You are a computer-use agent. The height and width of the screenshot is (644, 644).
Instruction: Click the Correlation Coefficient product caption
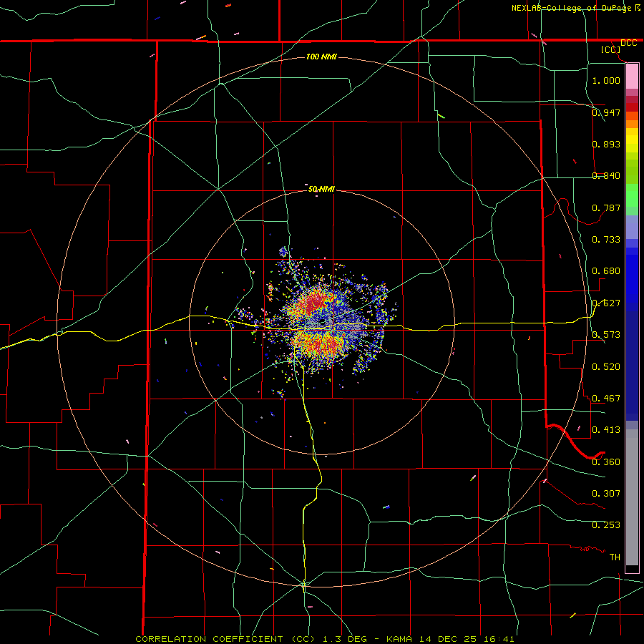[324, 639]
